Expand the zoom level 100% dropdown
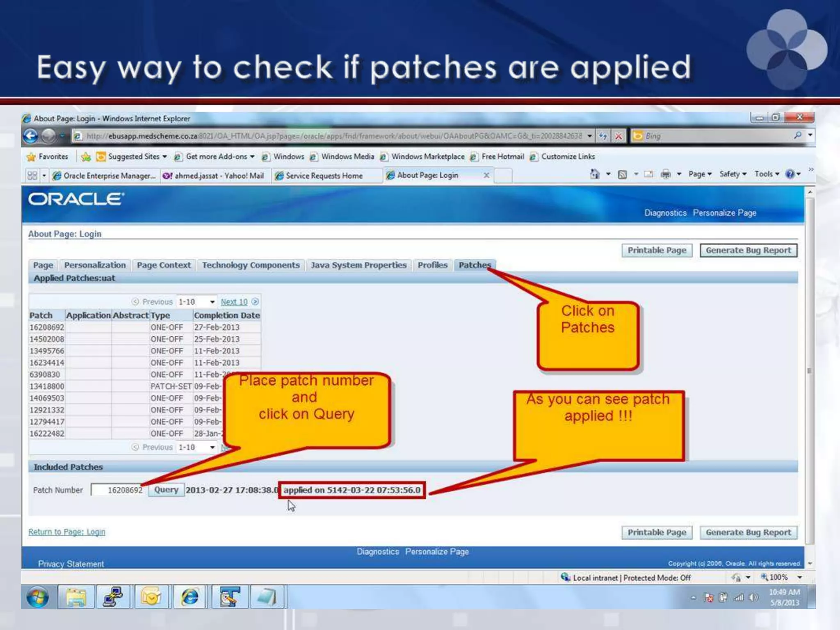The width and height of the screenshot is (840, 630). [x=799, y=577]
